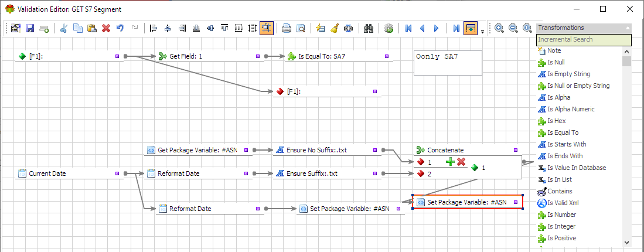This screenshot has width=644, height=252.
Task: Select the green [F1]: input node
Action: pyautogui.click(x=69, y=56)
